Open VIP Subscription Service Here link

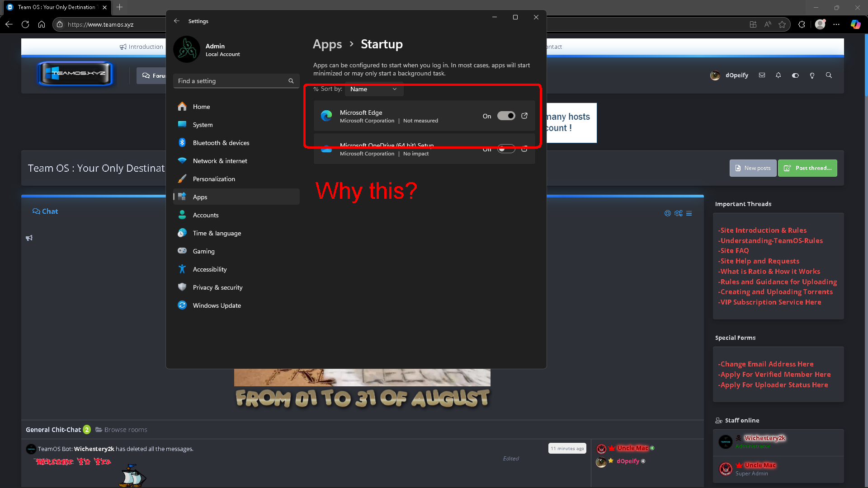(769, 302)
